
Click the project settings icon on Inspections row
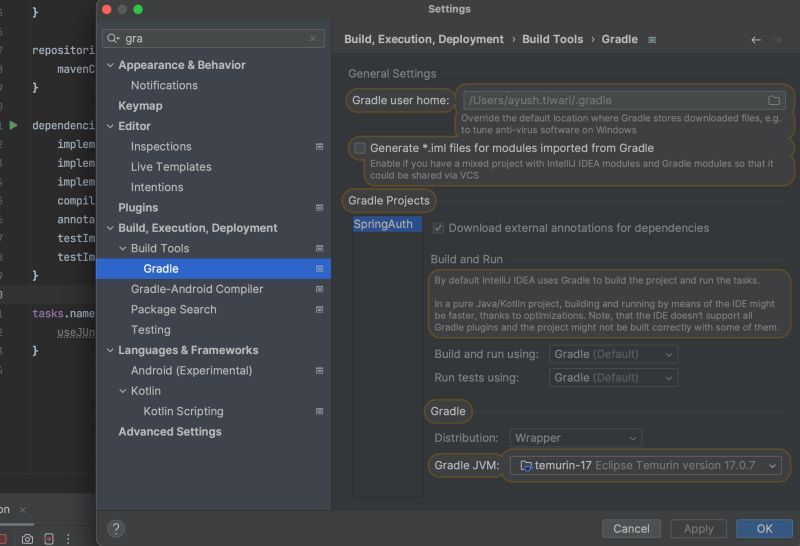(319, 146)
